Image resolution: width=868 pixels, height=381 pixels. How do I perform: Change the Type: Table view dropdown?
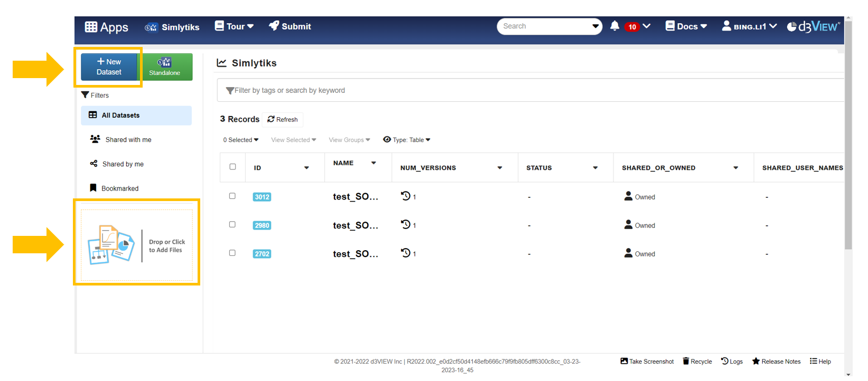tap(407, 140)
